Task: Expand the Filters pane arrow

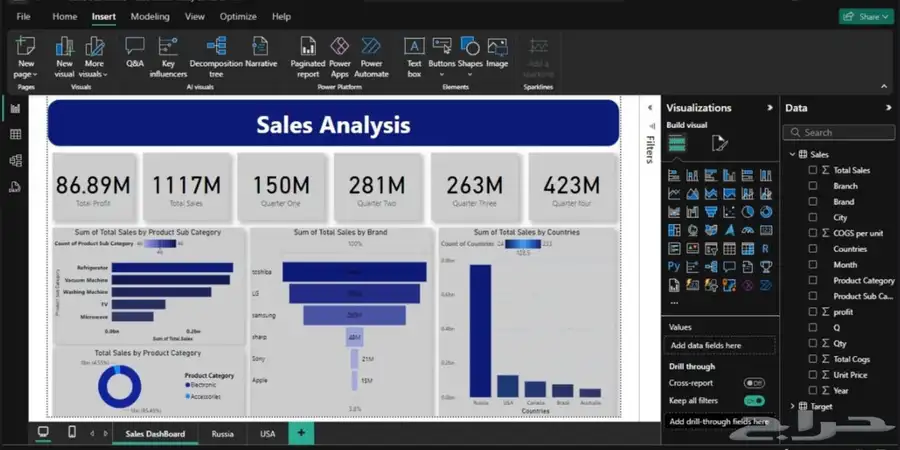Action: tap(650, 108)
